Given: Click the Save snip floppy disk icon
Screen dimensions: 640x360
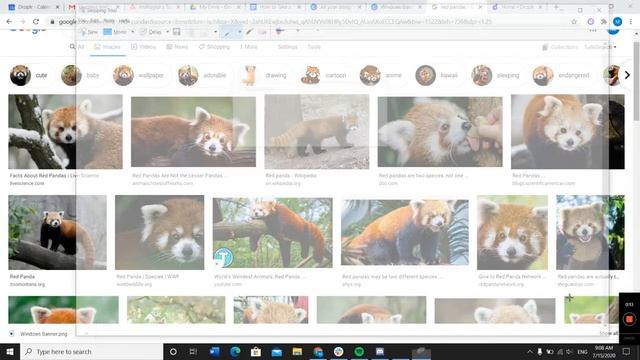Looking at the screenshot, I should point(177,32).
